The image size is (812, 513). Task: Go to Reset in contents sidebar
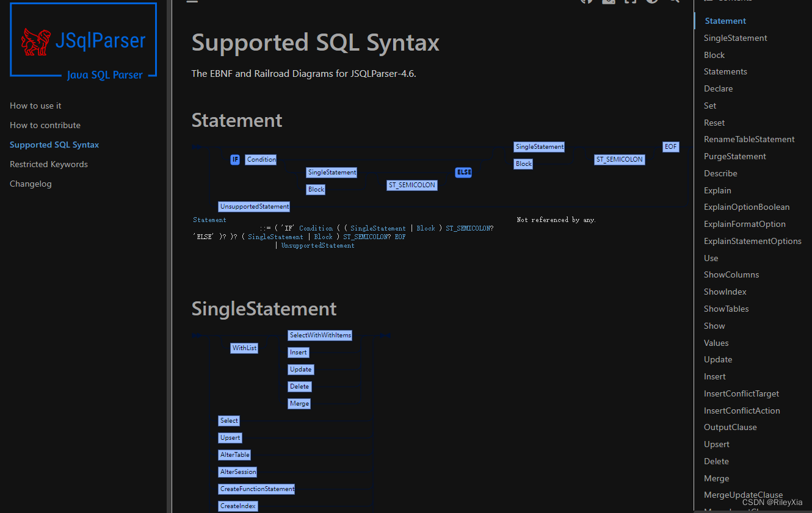[714, 123]
